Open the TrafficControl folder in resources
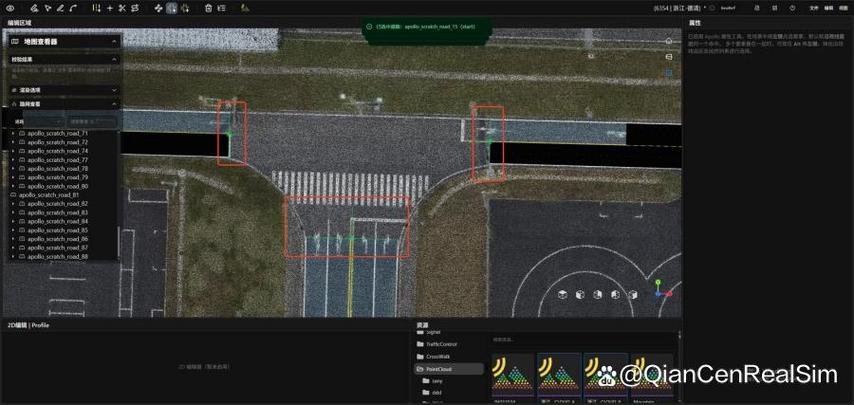 (x=437, y=344)
